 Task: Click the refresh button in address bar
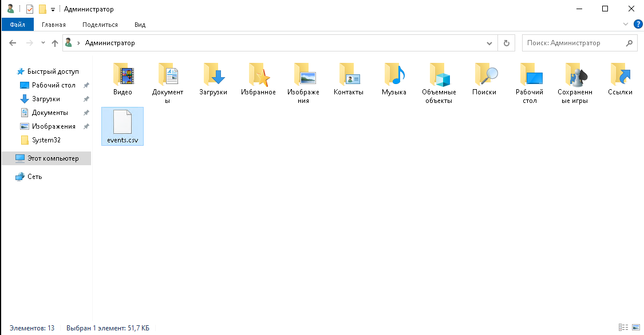pos(506,43)
